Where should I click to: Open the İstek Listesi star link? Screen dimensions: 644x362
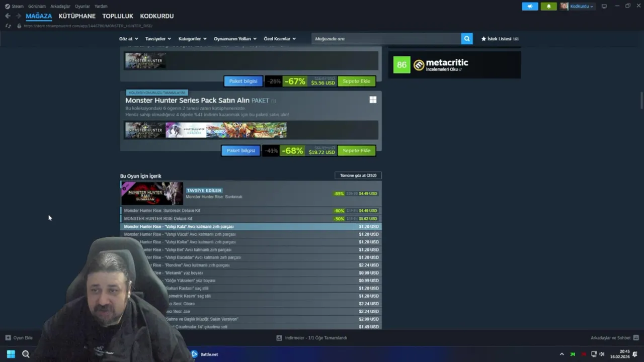click(x=500, y=39)
